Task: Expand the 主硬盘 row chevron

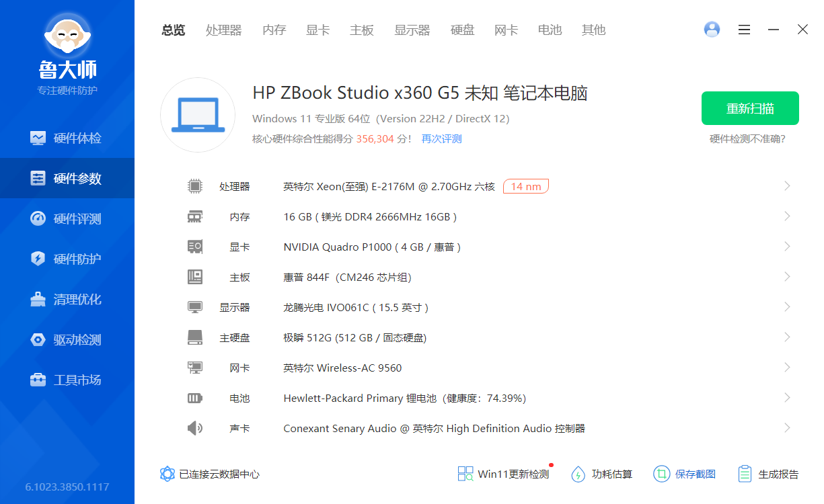Action: [787, 337]
